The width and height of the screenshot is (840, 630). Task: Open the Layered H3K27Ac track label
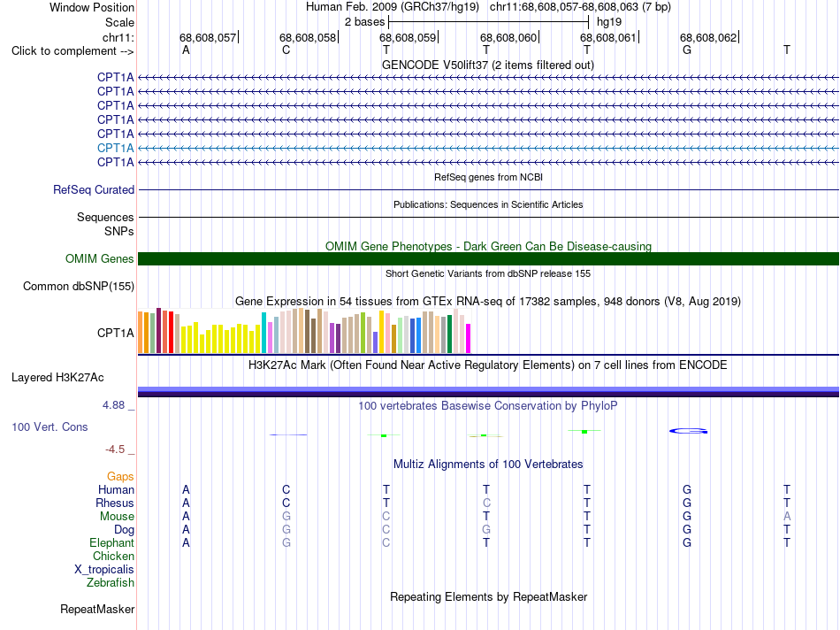coord(57,378)
